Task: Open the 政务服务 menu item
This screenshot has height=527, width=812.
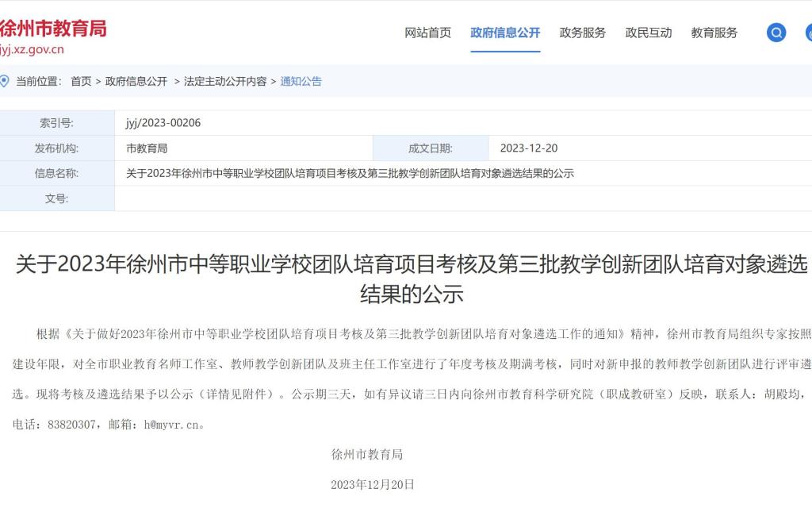Action: (x=583, y=33)
